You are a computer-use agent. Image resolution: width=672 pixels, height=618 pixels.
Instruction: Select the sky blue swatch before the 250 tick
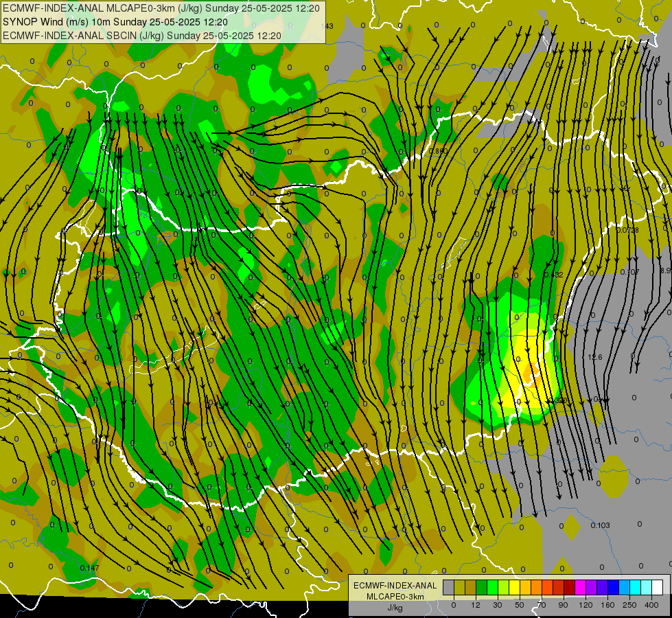point(625,587)
